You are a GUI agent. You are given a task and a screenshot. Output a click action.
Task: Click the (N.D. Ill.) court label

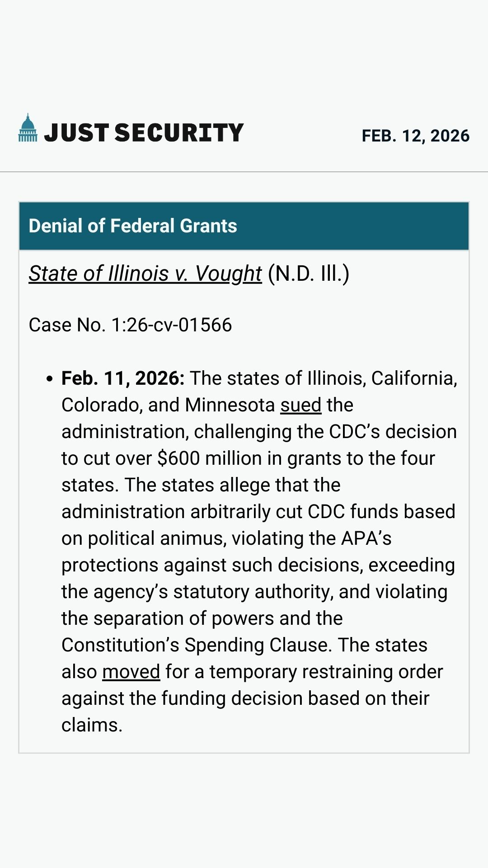coord(309,274)
